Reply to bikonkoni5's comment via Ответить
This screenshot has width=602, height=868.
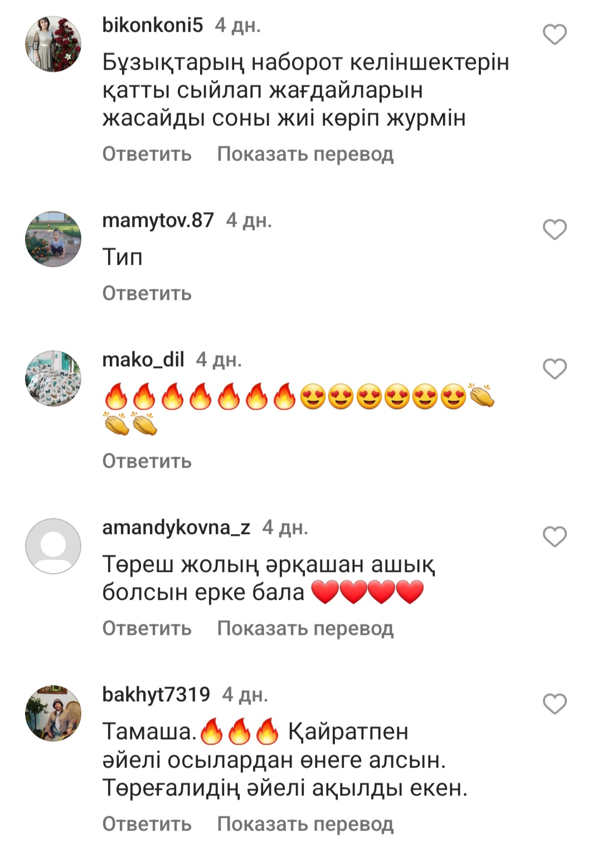point(147,154)
